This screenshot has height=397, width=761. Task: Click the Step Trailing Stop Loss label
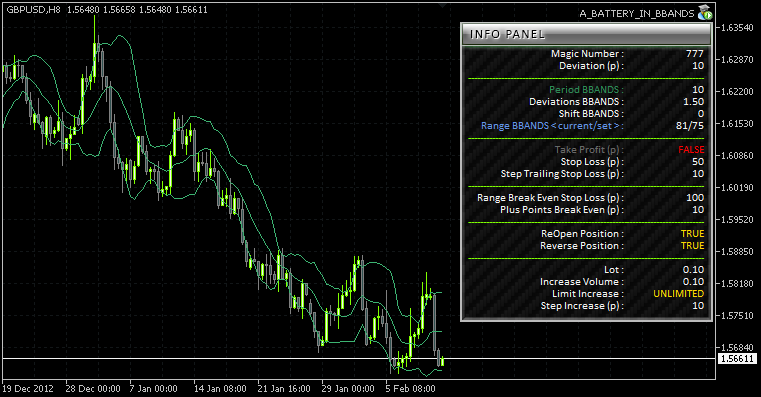(562, 174)
